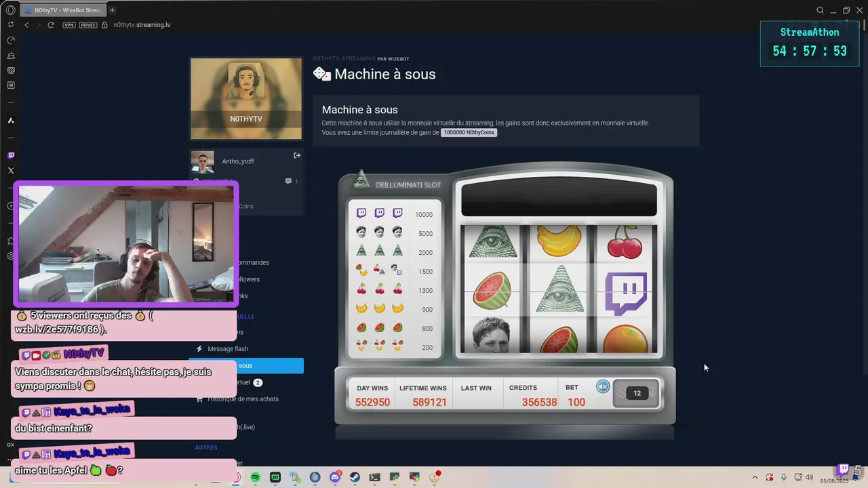Click the address bar lock icon
Screen dimensions: 868x488
tap(104, 25)
